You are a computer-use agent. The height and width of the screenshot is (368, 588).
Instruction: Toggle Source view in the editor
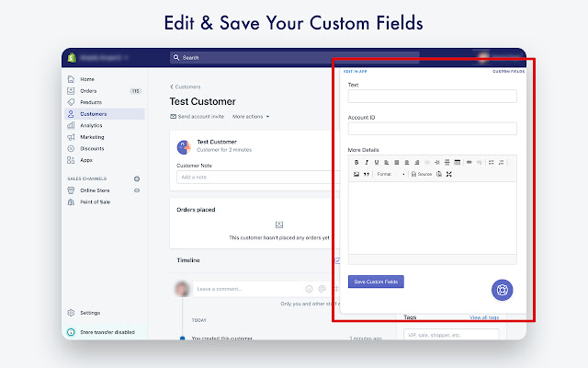click(422, 174)
